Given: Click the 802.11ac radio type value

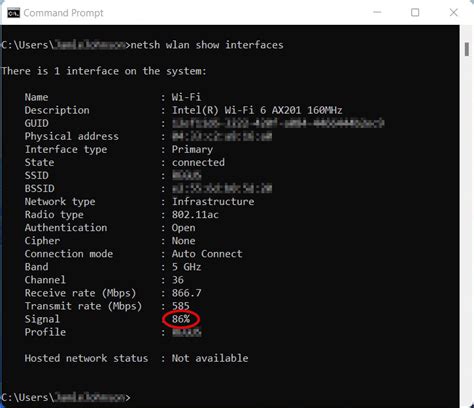Looking at the screenshot, I should click(x=195, y=214).
